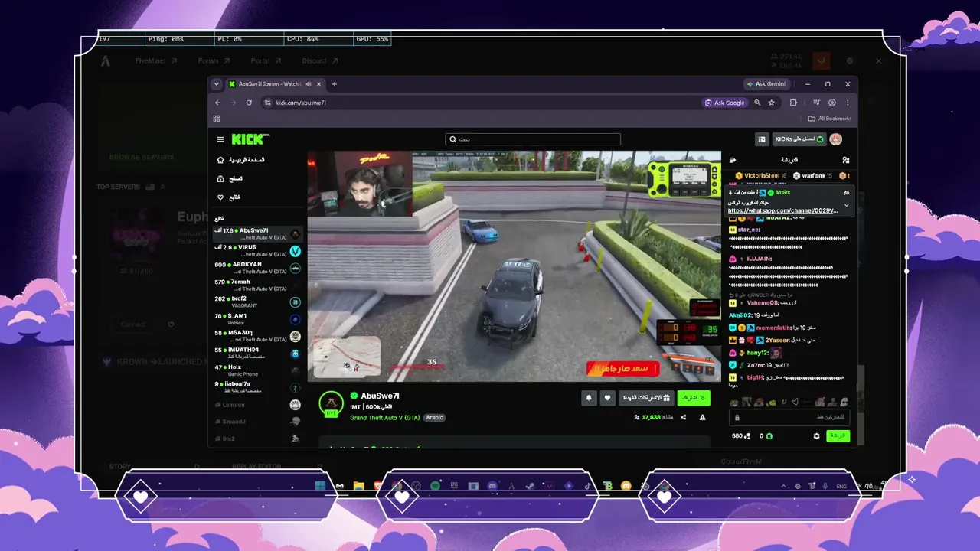Open iiaboal7a channel in sidebar list
The height and width of the screenshot is (551, 980).
[258, 387]
